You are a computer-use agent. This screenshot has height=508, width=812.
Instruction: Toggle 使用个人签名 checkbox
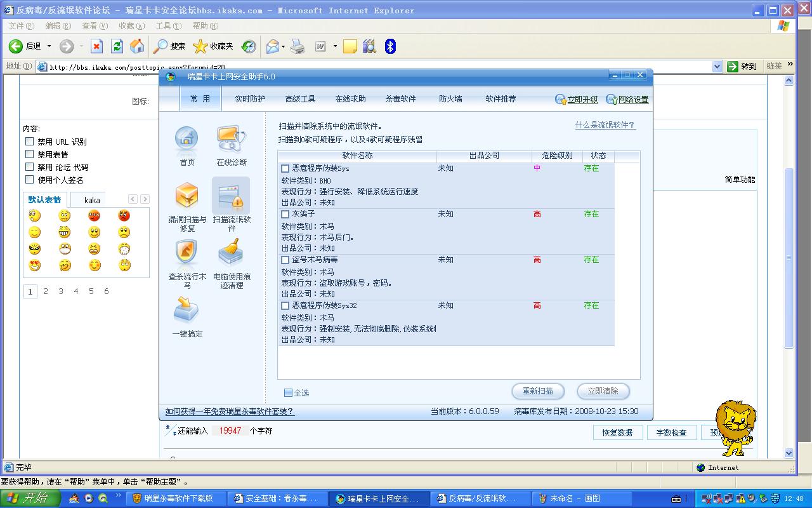(x=29, y=180)
